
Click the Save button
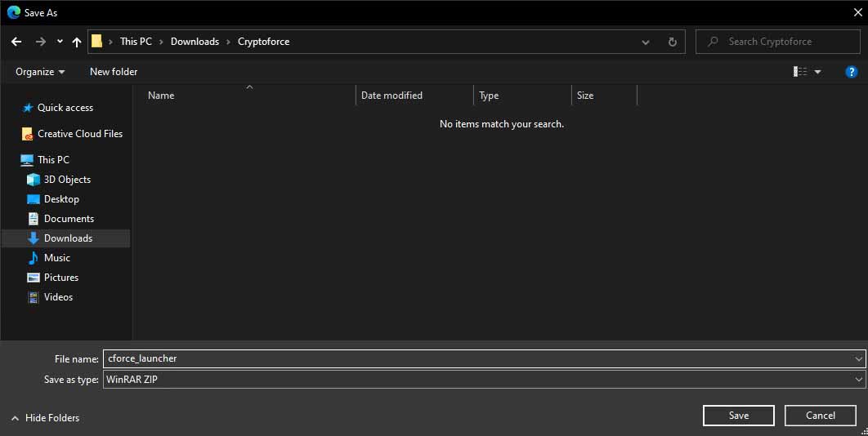click(738, 416)
